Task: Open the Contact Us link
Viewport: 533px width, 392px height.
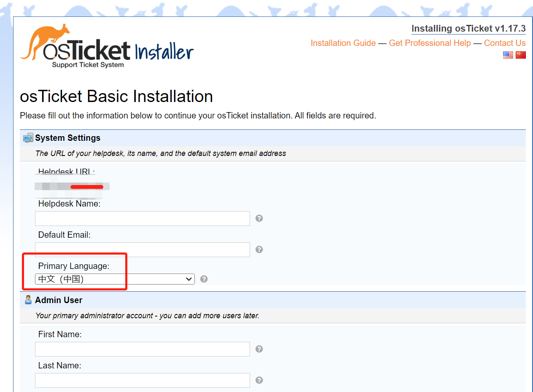Action: (505, 43)
